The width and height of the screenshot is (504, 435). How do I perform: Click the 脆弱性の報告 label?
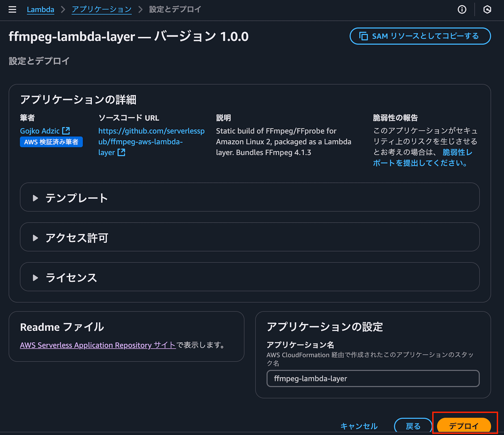pyautogui.click(x=395, y=118)
